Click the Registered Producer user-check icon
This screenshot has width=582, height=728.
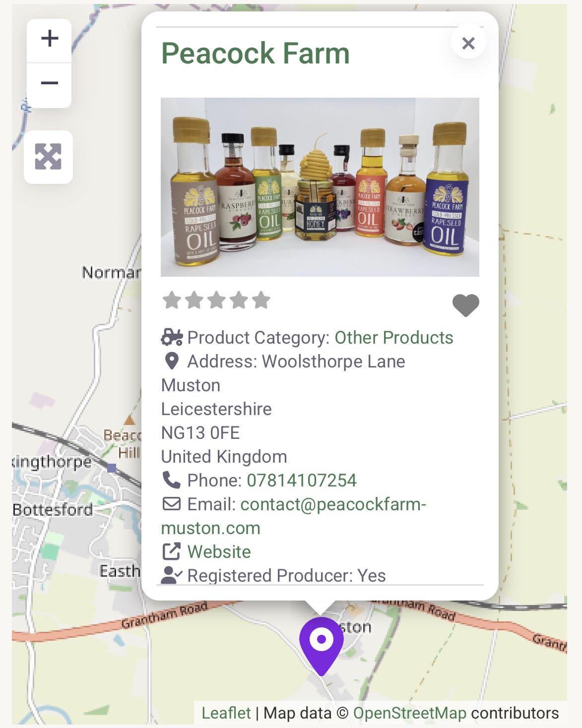tap(172, 575)
